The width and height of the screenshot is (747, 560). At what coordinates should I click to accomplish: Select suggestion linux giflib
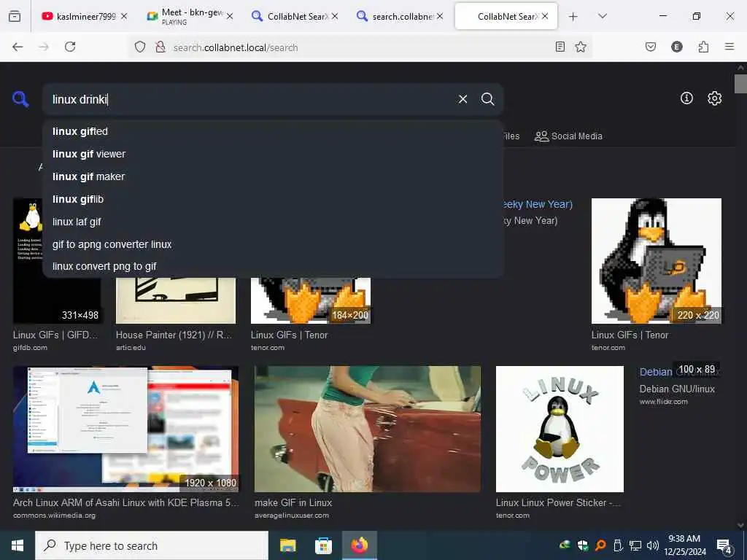point(273,199)
